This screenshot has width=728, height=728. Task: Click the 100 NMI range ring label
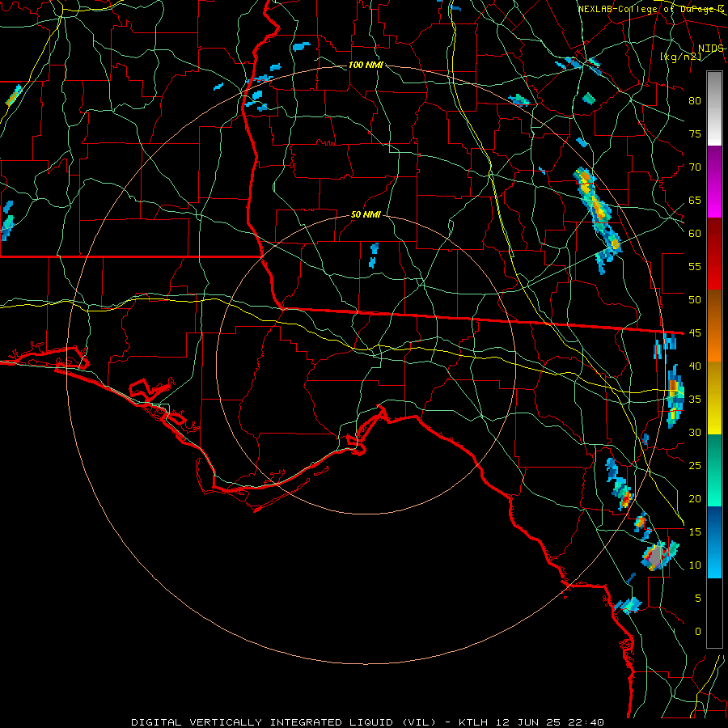point(366,65)
